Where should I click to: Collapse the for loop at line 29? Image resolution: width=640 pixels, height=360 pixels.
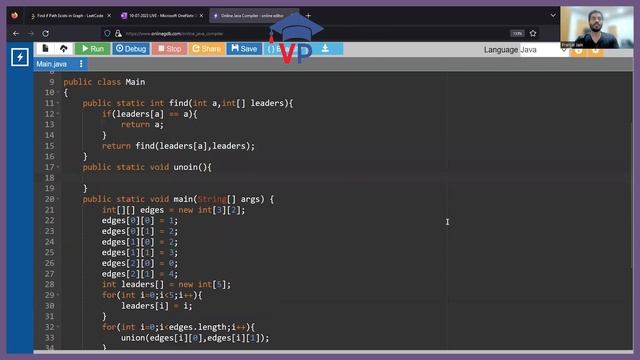point(58,295)
